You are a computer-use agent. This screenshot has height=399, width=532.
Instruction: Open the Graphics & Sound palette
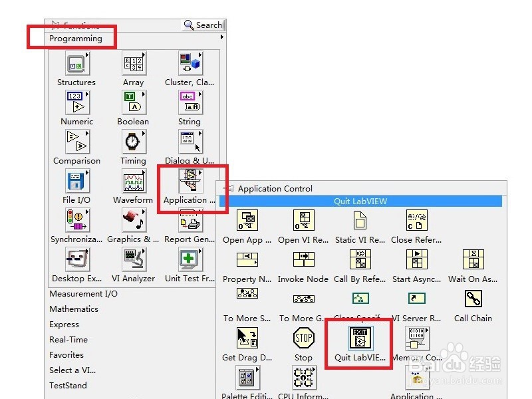[134, 221]
